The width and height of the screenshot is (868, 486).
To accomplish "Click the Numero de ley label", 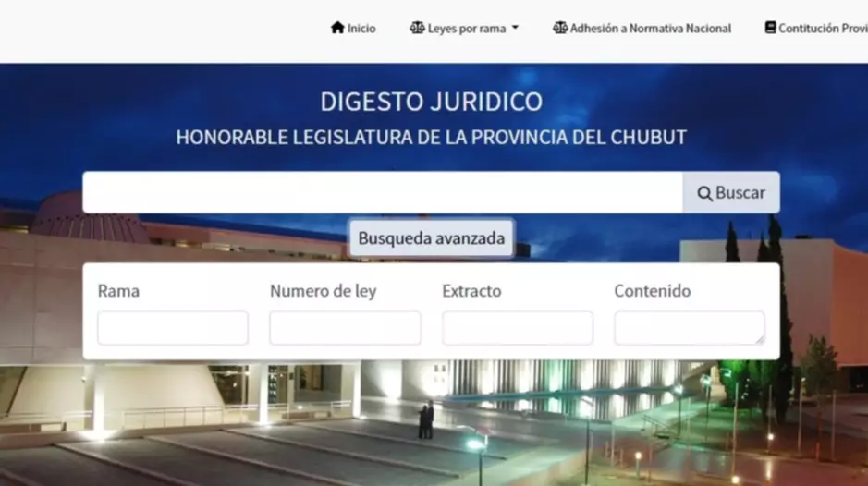I will tap(324, 291).
